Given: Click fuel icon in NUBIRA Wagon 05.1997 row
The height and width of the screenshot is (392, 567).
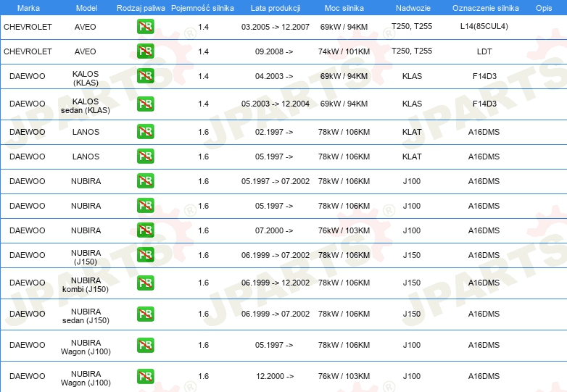Looking at the screenshot, I should [145, 345].
